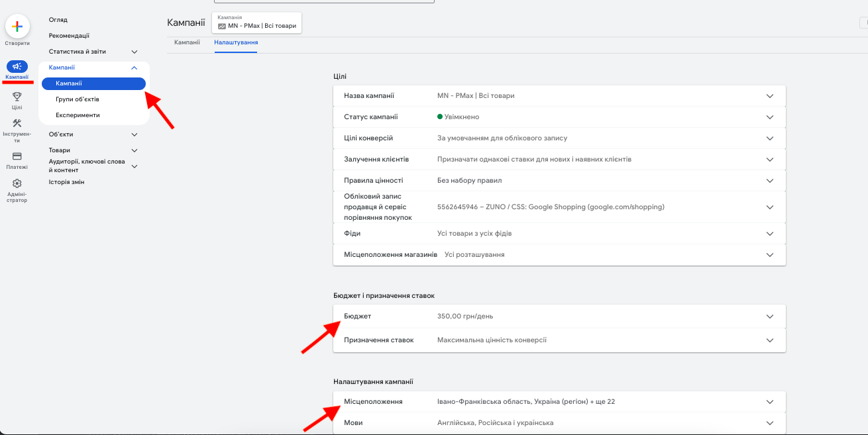
Task: Switch to the Кампанії tab
Action: (x=187, y=42)
